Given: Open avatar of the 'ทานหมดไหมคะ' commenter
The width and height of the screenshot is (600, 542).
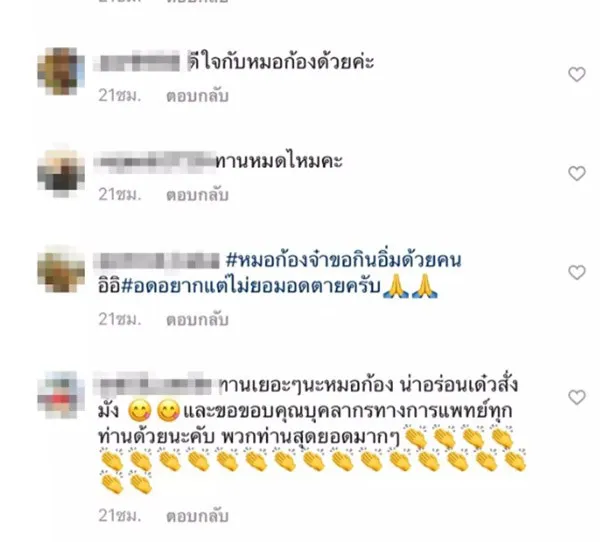Looking at the screenshot, I should tap(61, 173).
